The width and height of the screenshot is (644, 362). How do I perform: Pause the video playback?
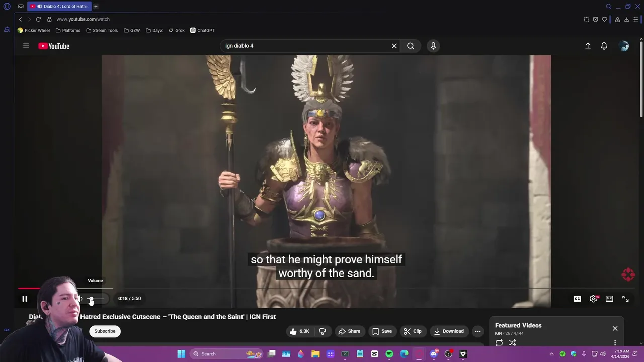(25, 299)
